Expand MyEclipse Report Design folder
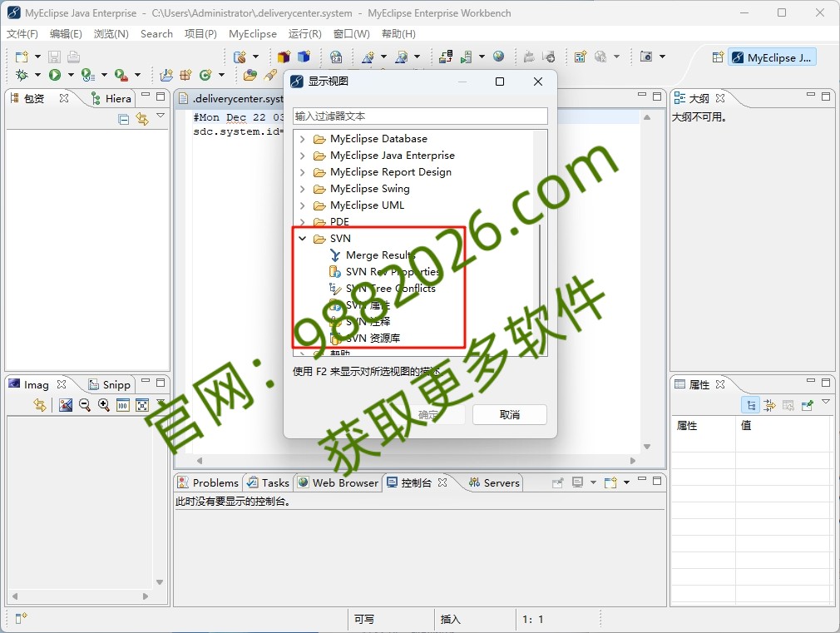This screenshot has width=840, height=633. click(303, 172)
